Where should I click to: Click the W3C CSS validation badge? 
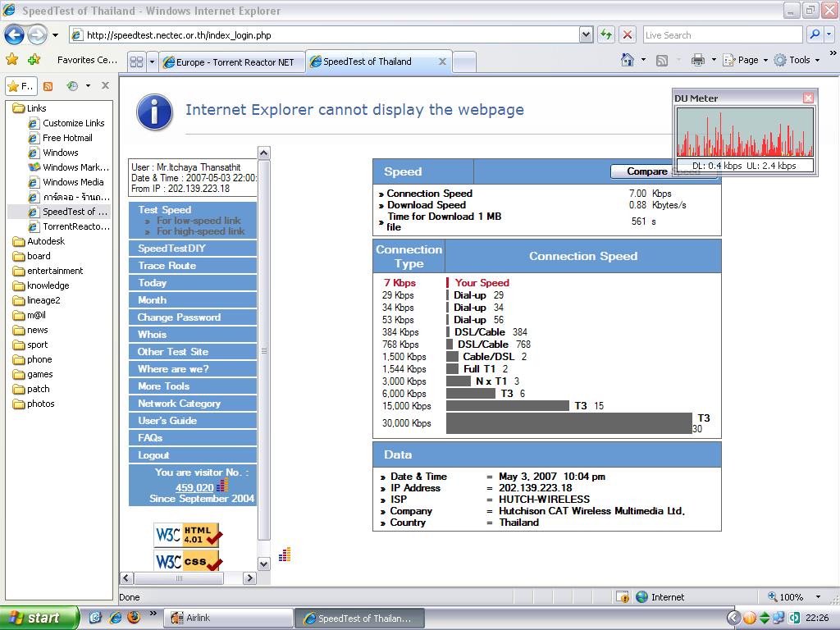pyautogui.click(x=188, y=560)
